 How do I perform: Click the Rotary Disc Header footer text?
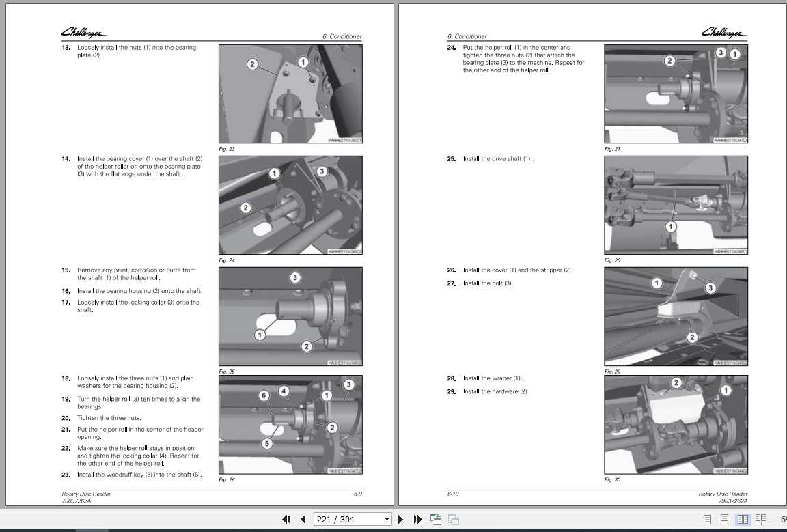pyautogui.click(x=86, y=493)
